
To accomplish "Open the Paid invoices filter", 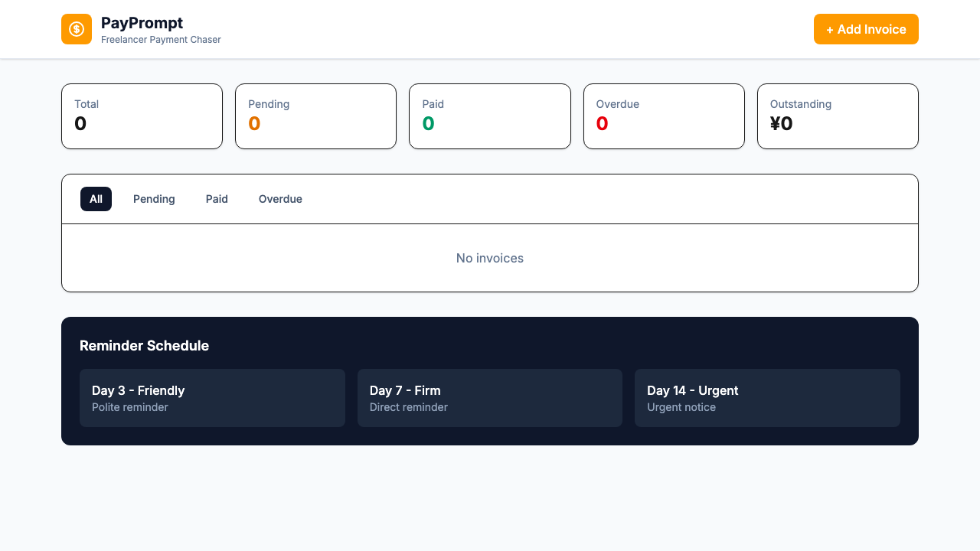I will click(217, 199).
